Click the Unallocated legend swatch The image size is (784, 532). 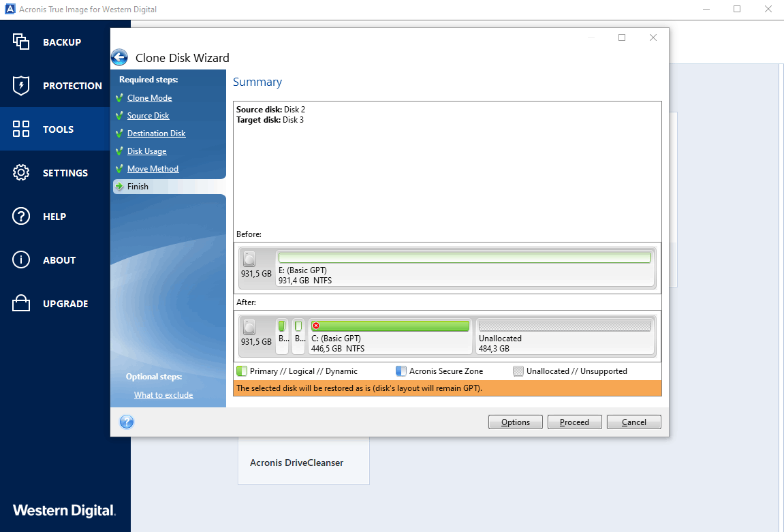pos(518,371)
